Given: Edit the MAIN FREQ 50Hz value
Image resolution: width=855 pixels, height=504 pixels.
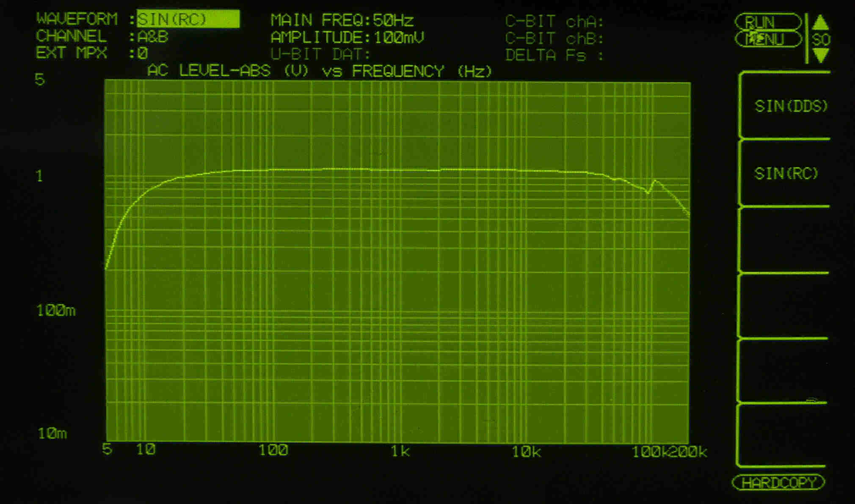Looking at the screenshot, I should click(x=393, y=20).
